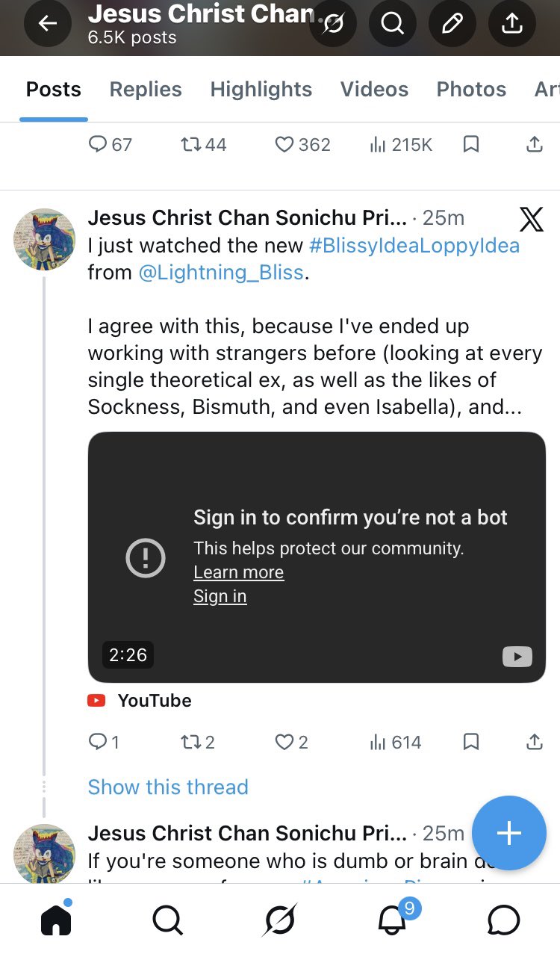This screenshot has width=560, height=957.
Task: Switch to the Highlights tab
Action: (261, 90)
